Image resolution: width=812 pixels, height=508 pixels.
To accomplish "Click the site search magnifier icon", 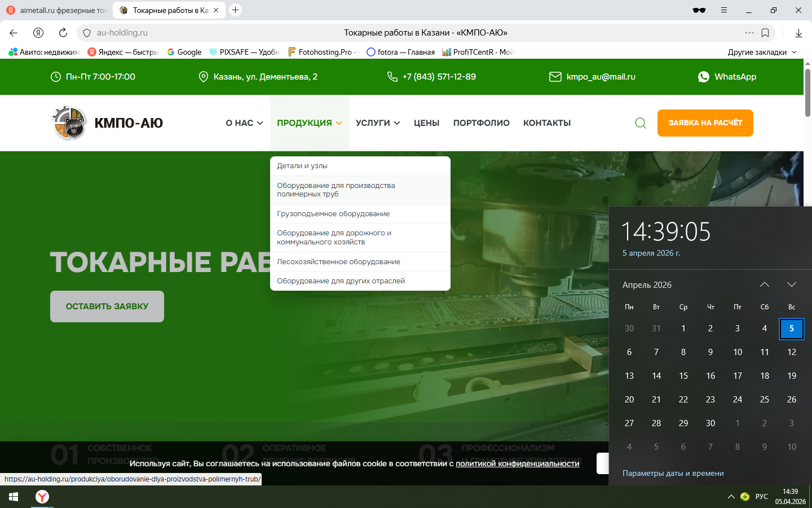I will [x=640, y=123].
